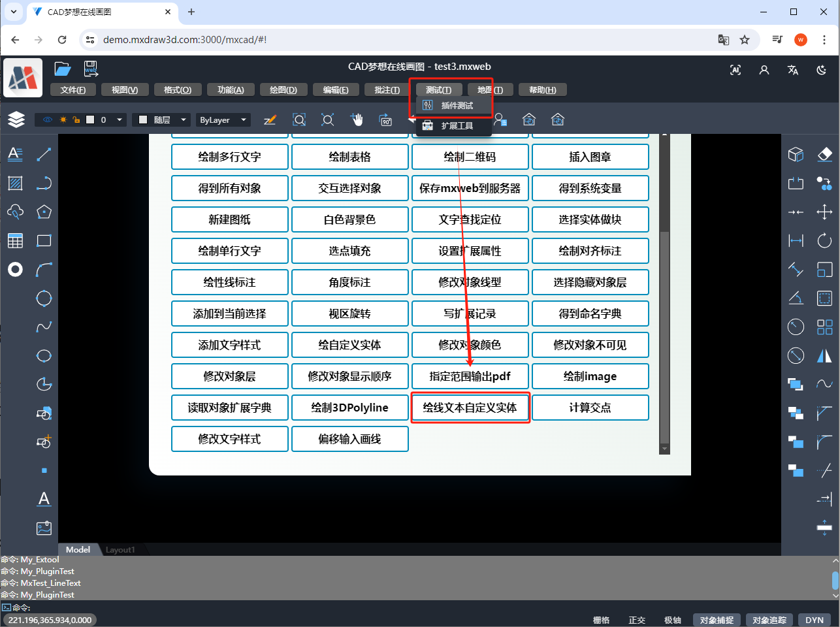Pick the Mirror tool
This screenshot has width=840, height=627.
(824, 356)
